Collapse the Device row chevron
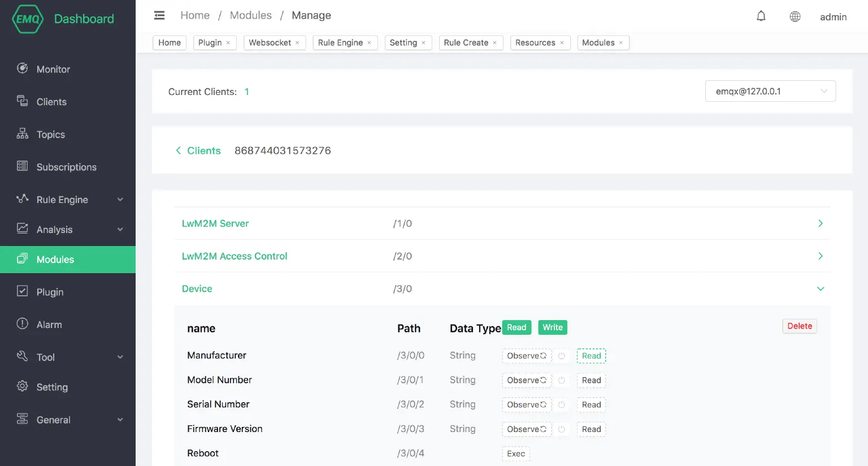Screen dimensions: 868x466 pyautogui.click(x=820, y=289)
